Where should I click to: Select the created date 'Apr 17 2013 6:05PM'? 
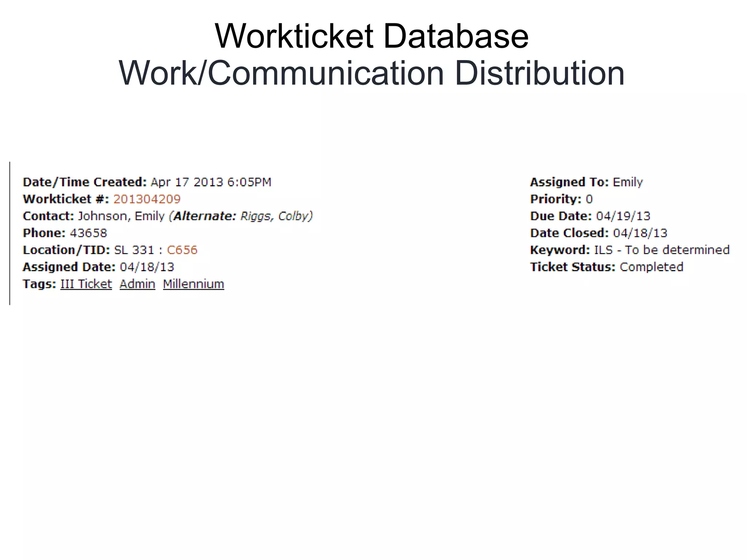click(211, 182)
